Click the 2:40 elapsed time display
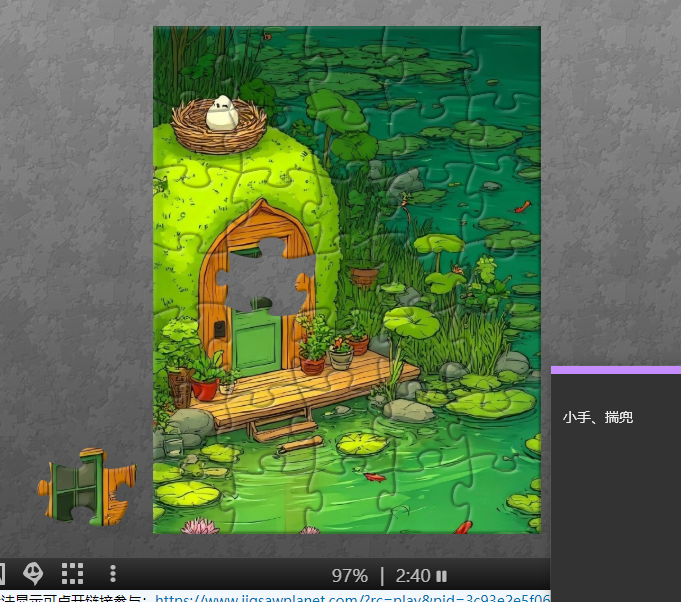Viewport: 681px width, 602px height. pyautogui.click(x=412, y=576)
